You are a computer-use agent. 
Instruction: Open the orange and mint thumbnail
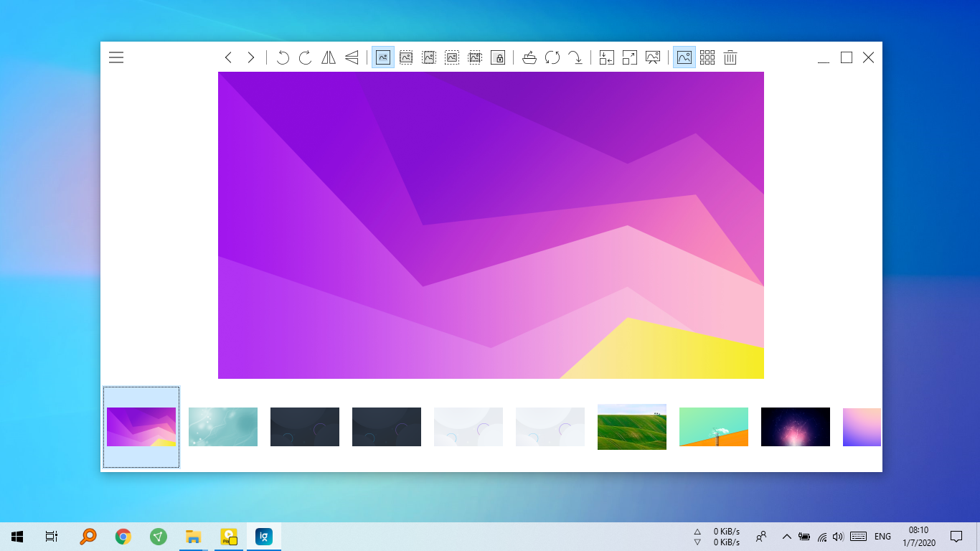click(x=714, y=427)
